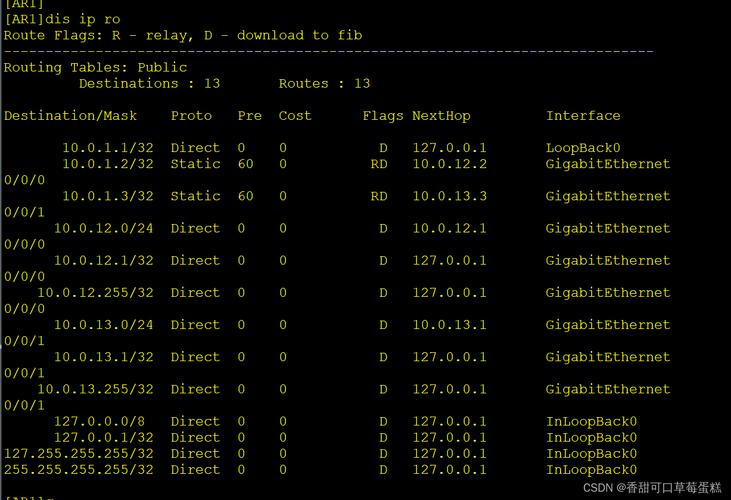Click next hop 10.0.12.2
This screenshot has width=731, height=500.
[x=449, y=164]
